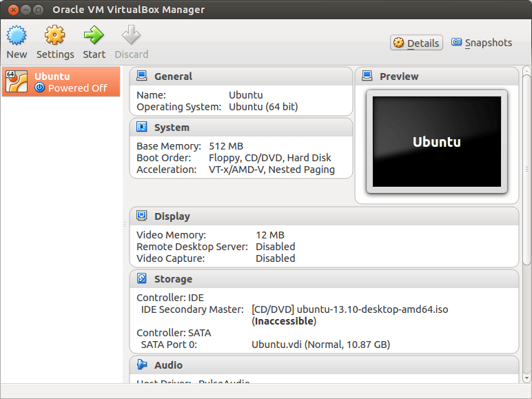Click 'Controller: IDE' label
The width and height of the screenshot is (532, 399).
coord(170,298)
